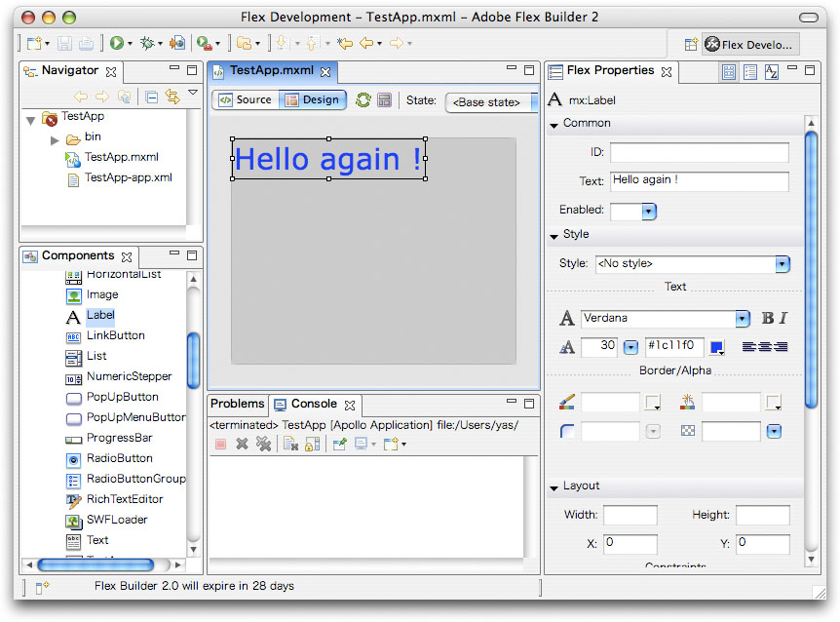Click the Open Console icon
Viewport: 840px width, 622px height.
tap(392, 444)
